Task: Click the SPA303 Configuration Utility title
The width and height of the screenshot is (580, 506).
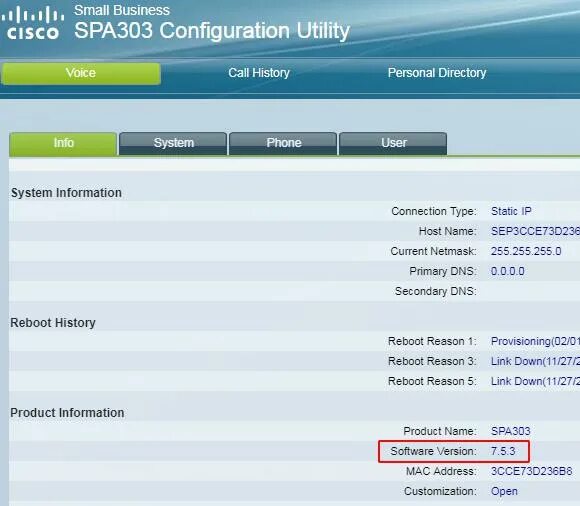Action: point(212,30)
